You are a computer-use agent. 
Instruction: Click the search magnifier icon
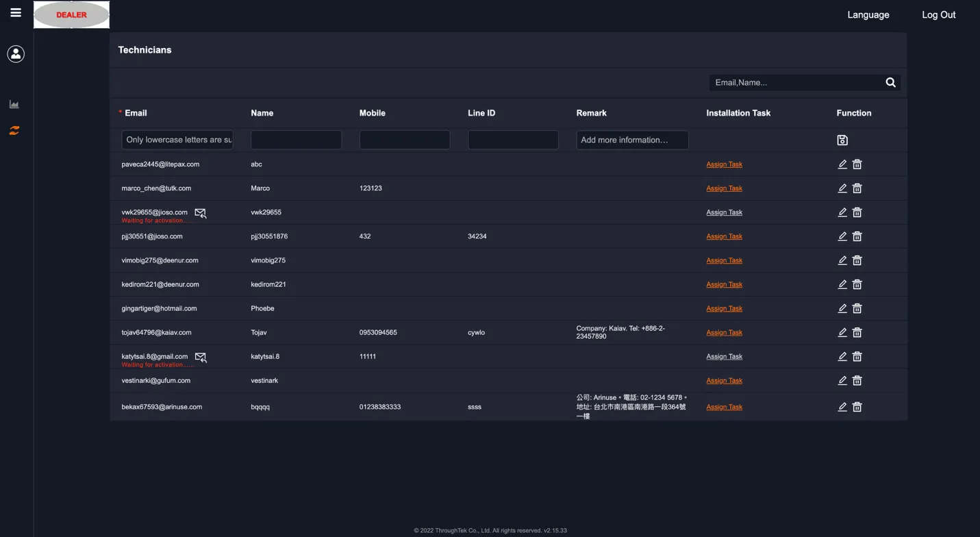click(890, 82)
